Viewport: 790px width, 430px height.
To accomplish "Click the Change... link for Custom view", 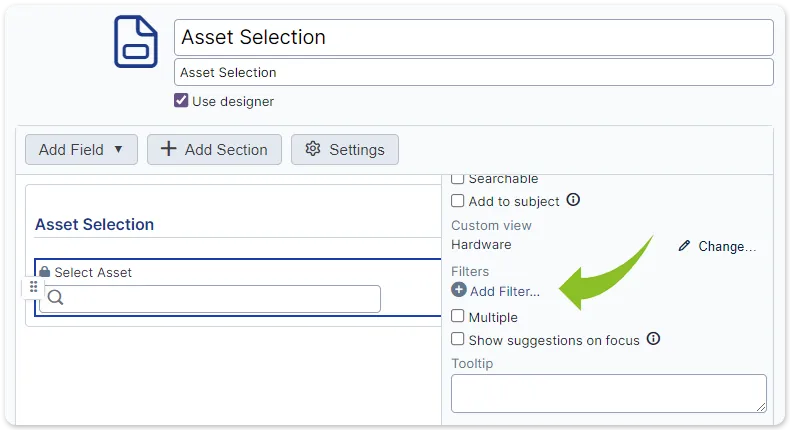I will pos(727,247).
